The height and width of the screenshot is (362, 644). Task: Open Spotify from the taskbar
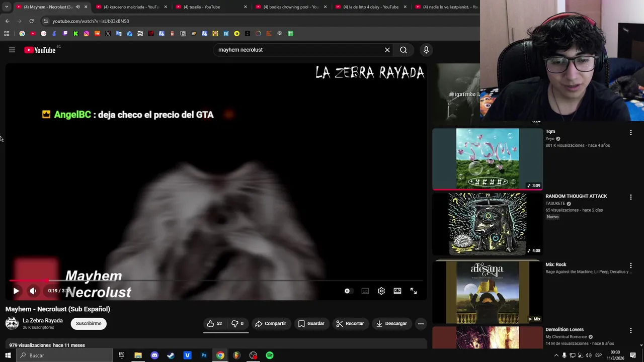(270, 355)
